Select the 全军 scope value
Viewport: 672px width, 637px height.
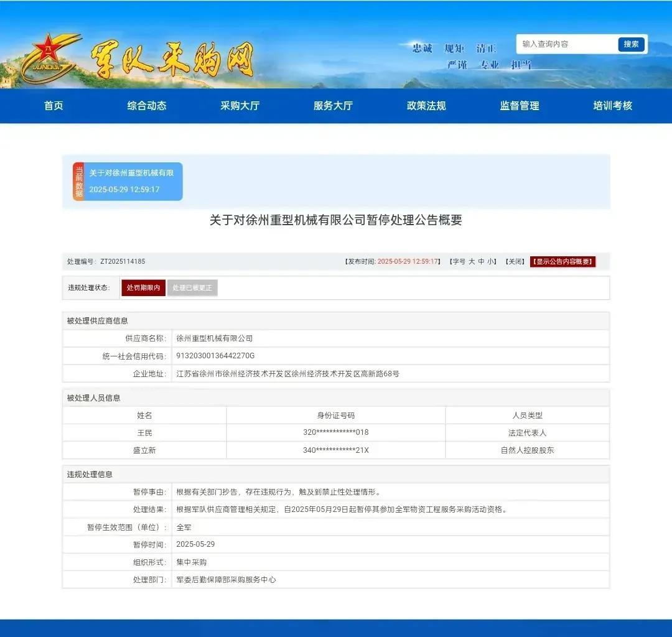point(184,528)
